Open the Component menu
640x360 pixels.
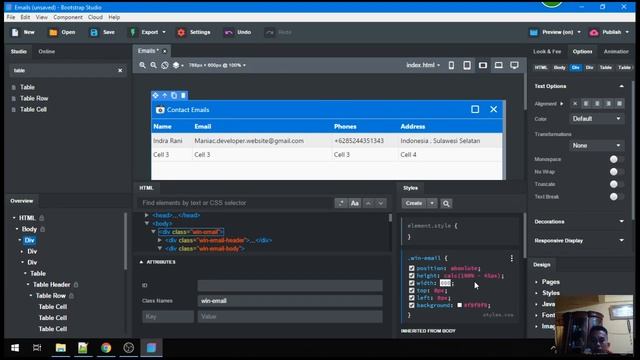point(68,17)
